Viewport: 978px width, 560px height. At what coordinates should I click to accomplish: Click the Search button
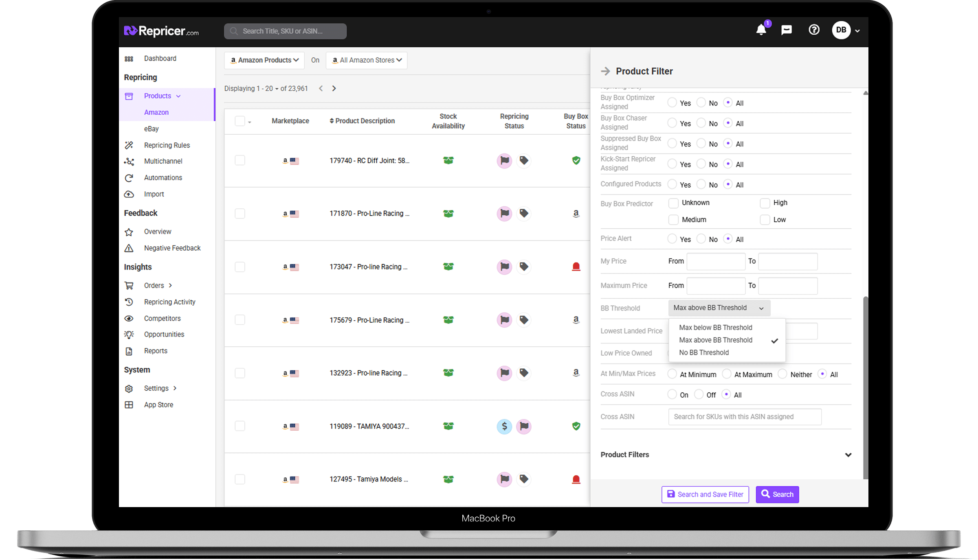click(777, 494)
